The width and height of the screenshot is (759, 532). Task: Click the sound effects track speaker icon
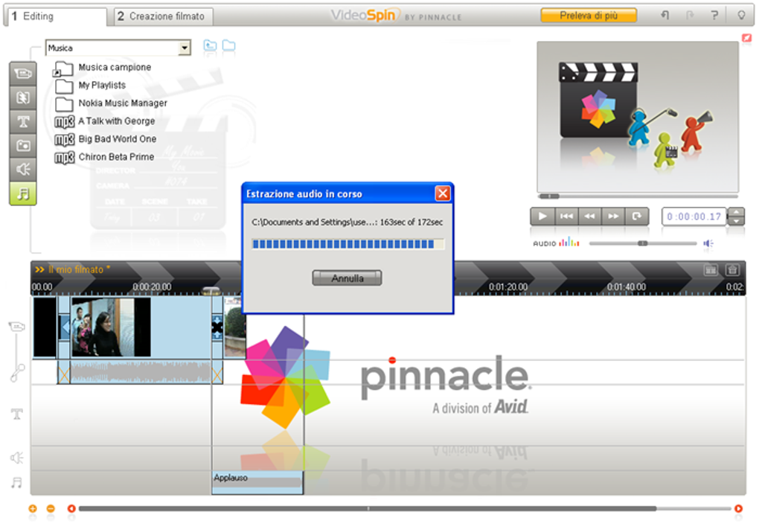[x=17, y=458]
